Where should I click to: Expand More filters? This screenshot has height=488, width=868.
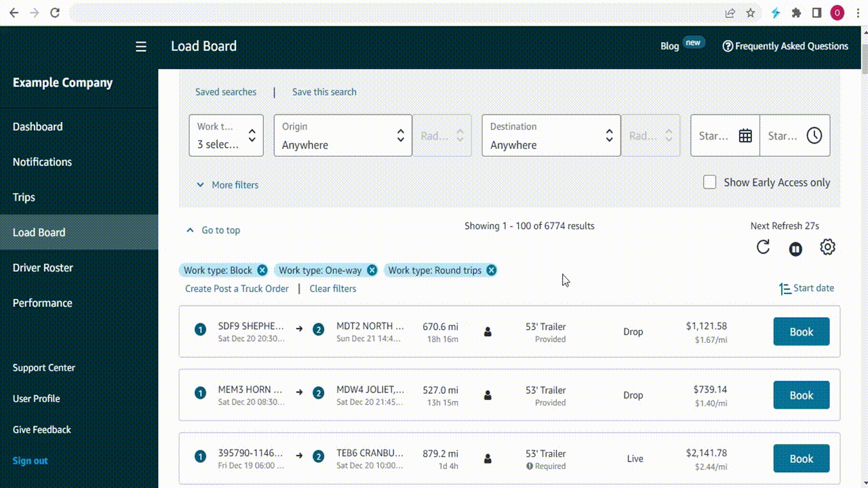click(227, 185)
